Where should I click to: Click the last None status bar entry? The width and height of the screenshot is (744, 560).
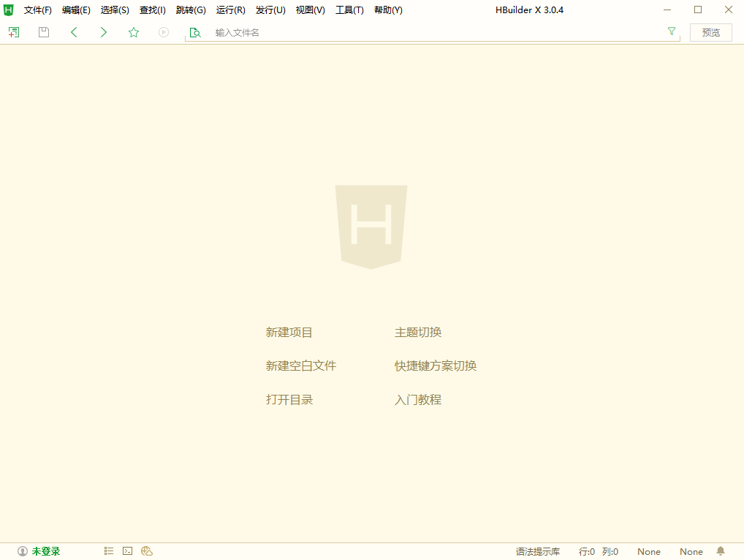pos(691,551)
